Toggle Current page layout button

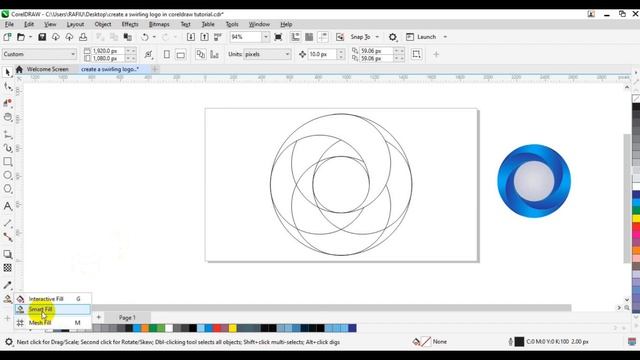[x=200, y=54]
